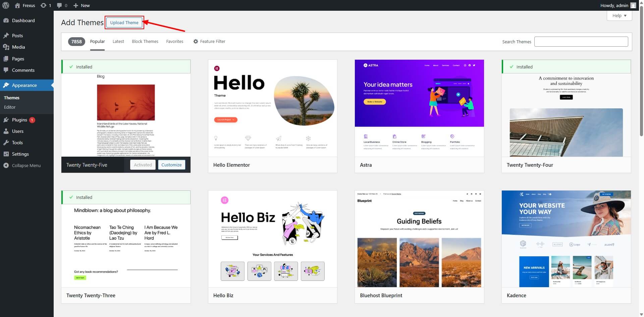Switch to the Block Themes tab
The width and height of the screenshot is (644, 317).
(x=145, y=41)
